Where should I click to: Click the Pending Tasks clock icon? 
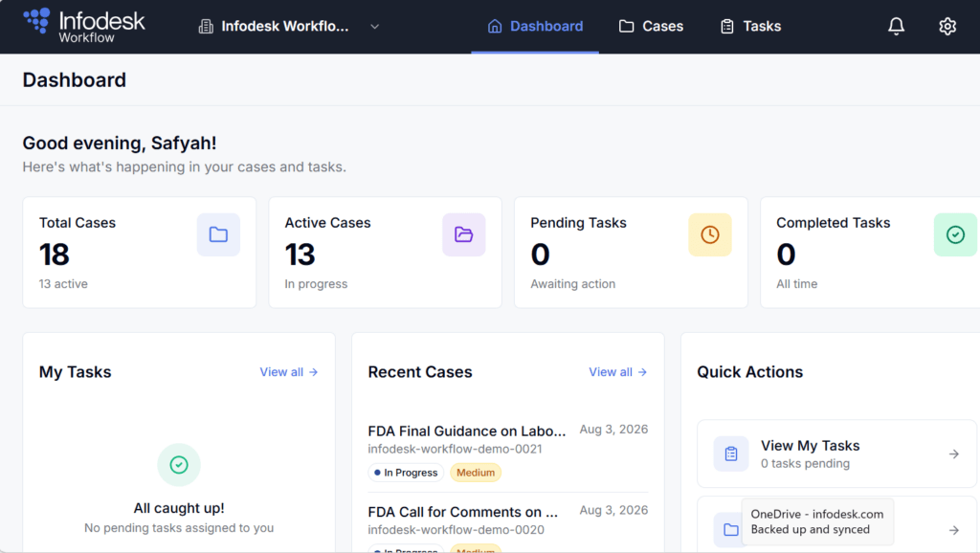coord(710,234)
